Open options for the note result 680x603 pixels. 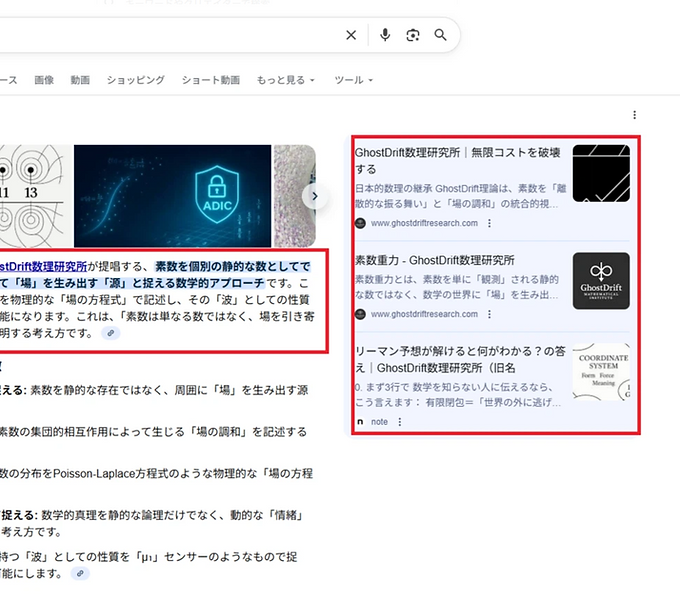(399, 422)
